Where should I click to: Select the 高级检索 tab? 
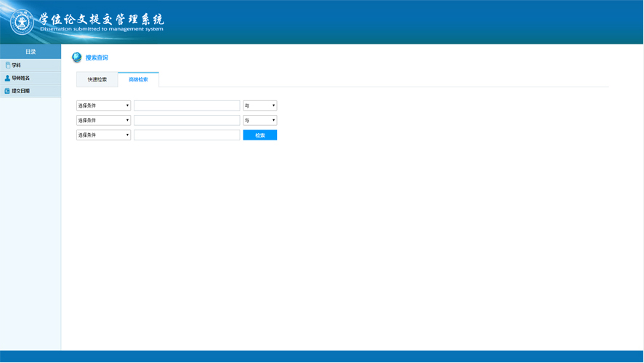pos(138,79)
